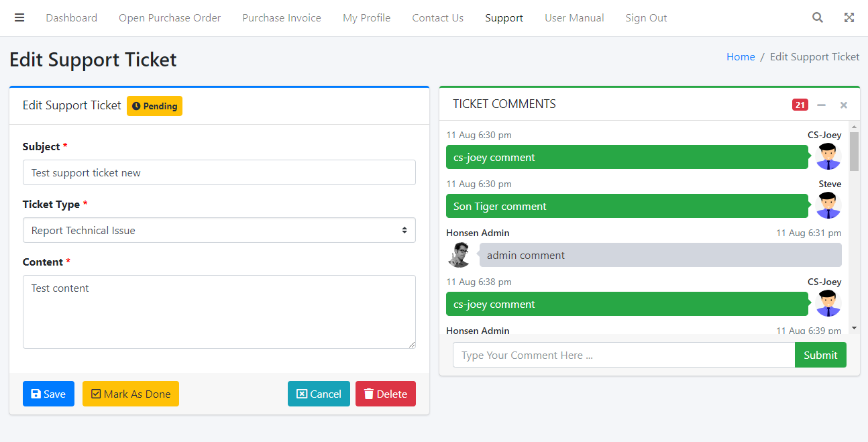Open the Ticket Type dropdown
The height and width of the screenshot is (442, 868).
[219, 230]
